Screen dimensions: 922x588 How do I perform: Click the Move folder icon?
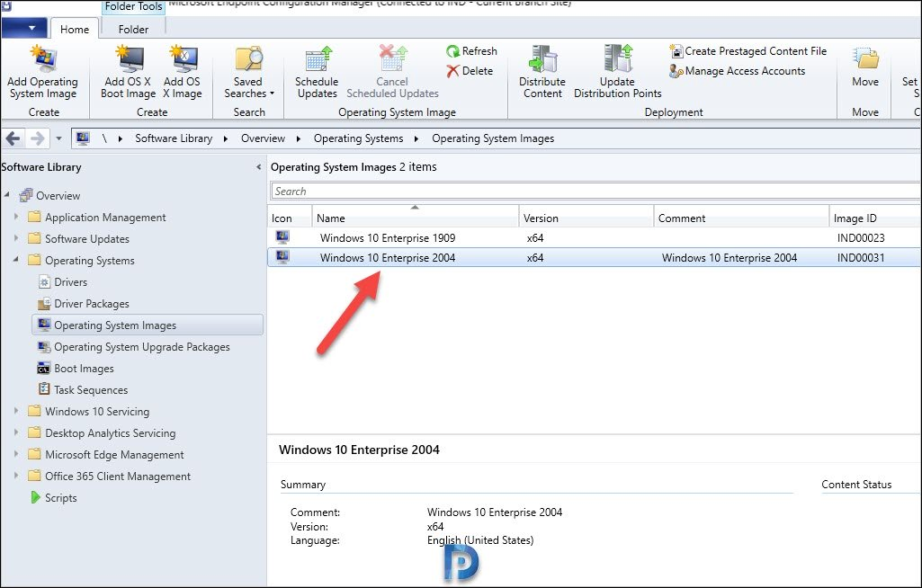pyautogui.click(x=865, y=58)
